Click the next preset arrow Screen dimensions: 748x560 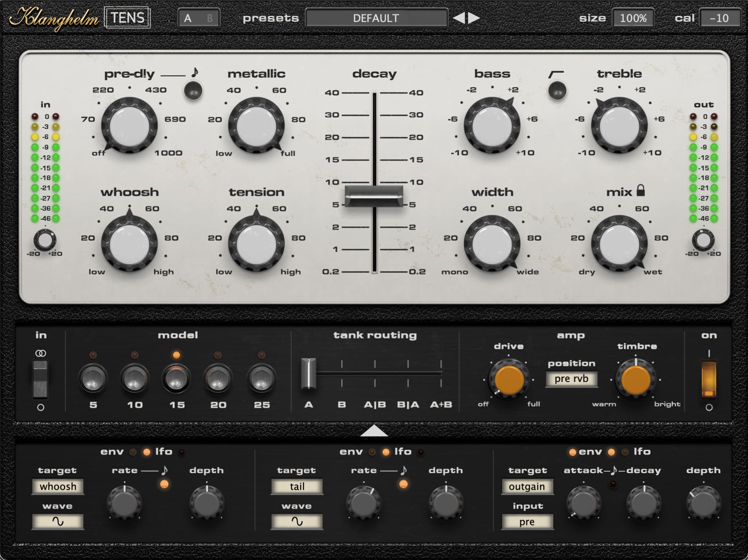[x=473, y=18]
